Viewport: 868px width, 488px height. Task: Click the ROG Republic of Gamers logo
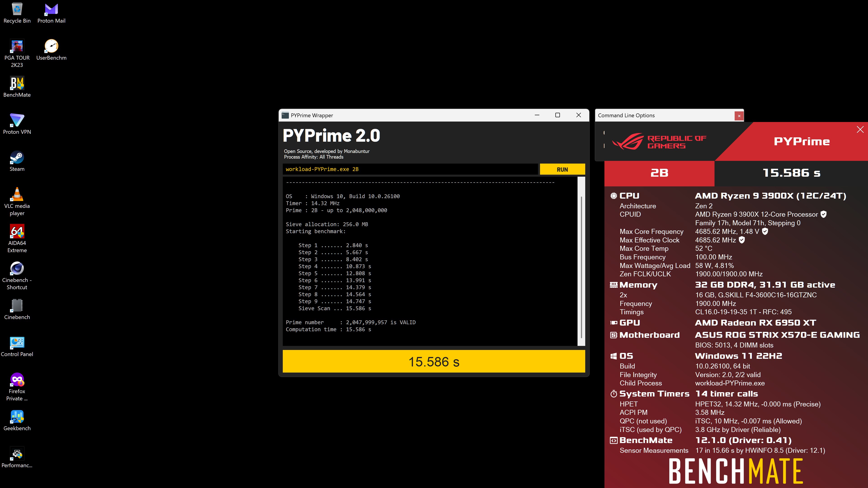(x=659, y=142)
